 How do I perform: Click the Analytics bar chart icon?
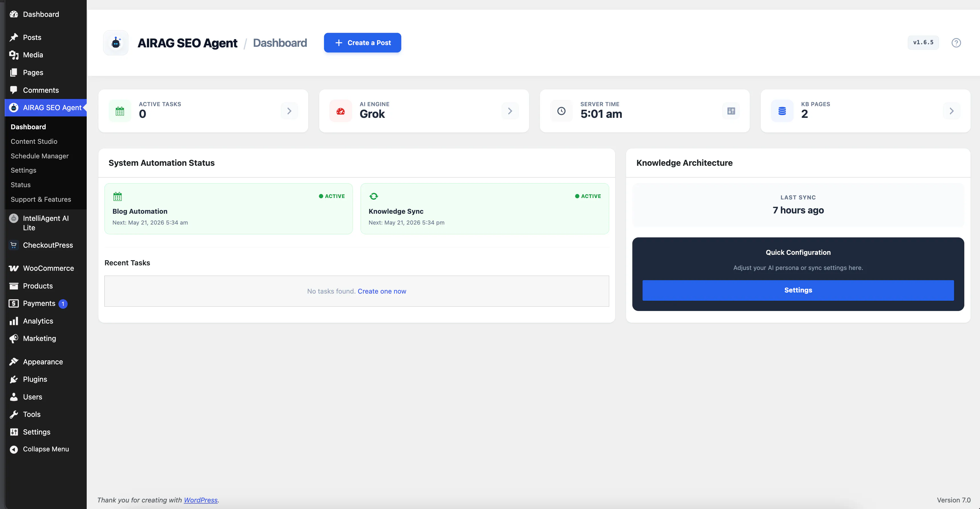[x=14, y=321]
